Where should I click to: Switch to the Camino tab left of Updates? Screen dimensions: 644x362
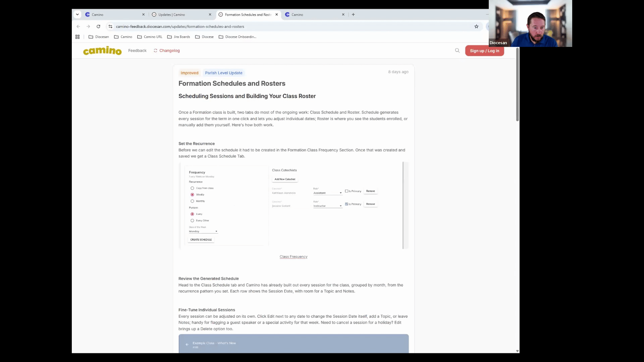click(x=114, y=14)
